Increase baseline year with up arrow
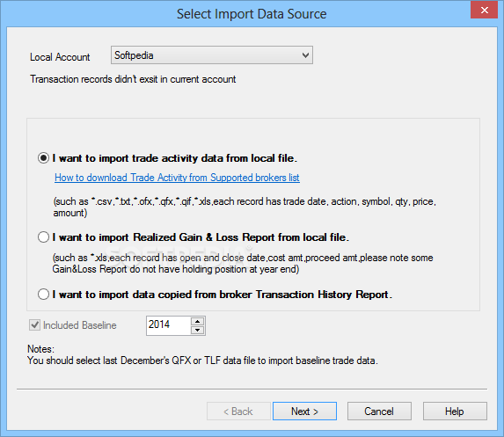504x437 pixels. (x=197, y=321)
